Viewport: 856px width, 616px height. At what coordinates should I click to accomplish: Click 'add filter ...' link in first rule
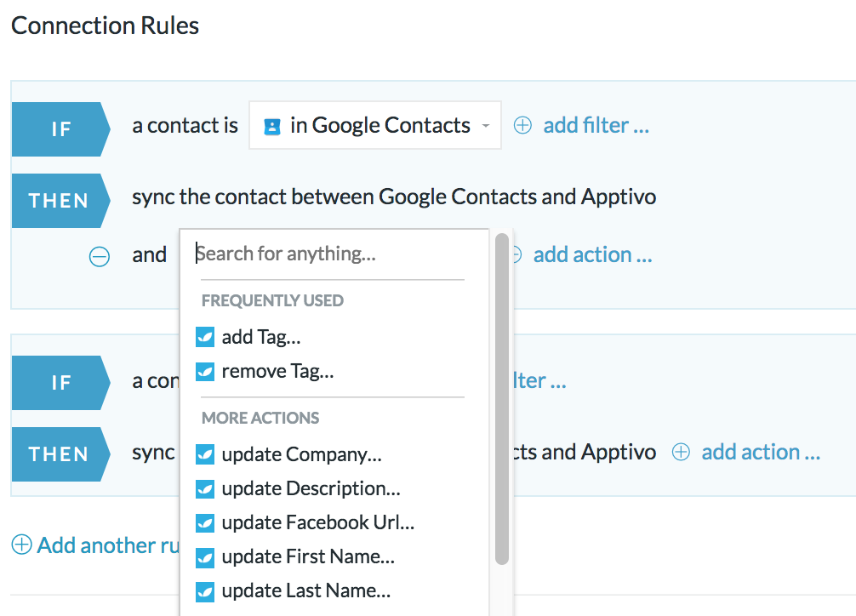coord(596,125)
